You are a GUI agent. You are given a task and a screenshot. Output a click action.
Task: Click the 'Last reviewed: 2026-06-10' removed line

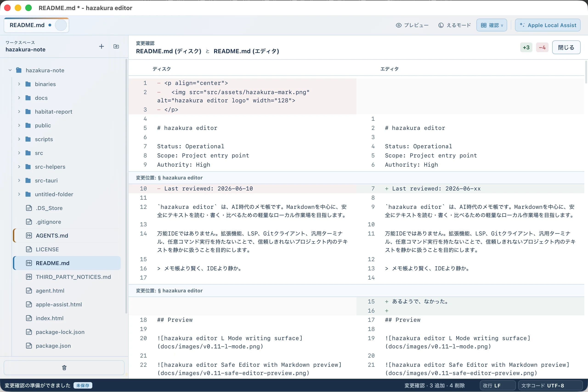pos(243,188)
